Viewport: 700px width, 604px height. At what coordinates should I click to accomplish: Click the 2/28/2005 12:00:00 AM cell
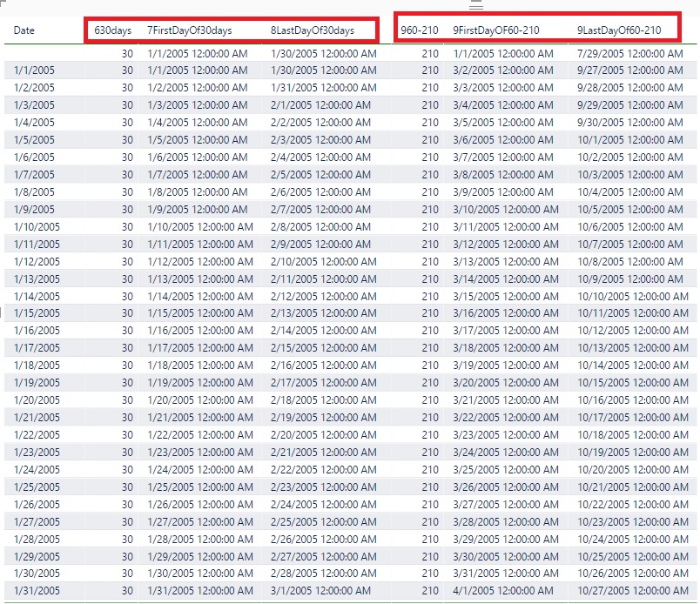pyautogui.click(x=324, y=574)
